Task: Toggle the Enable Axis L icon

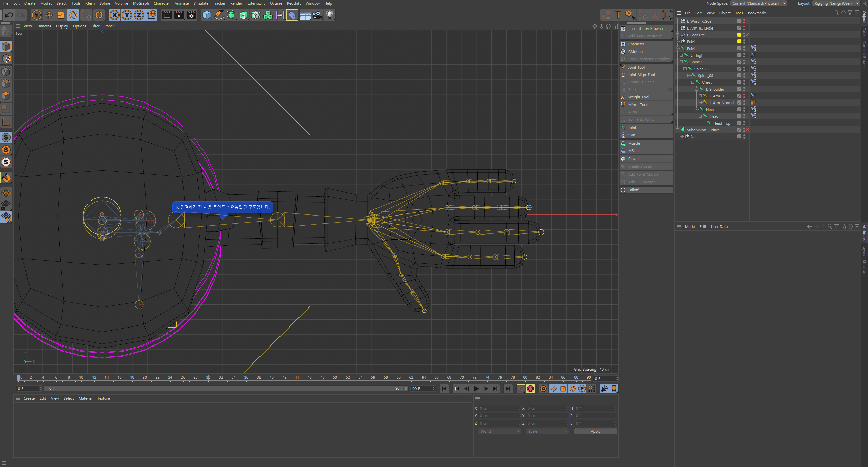Action: 6,122
